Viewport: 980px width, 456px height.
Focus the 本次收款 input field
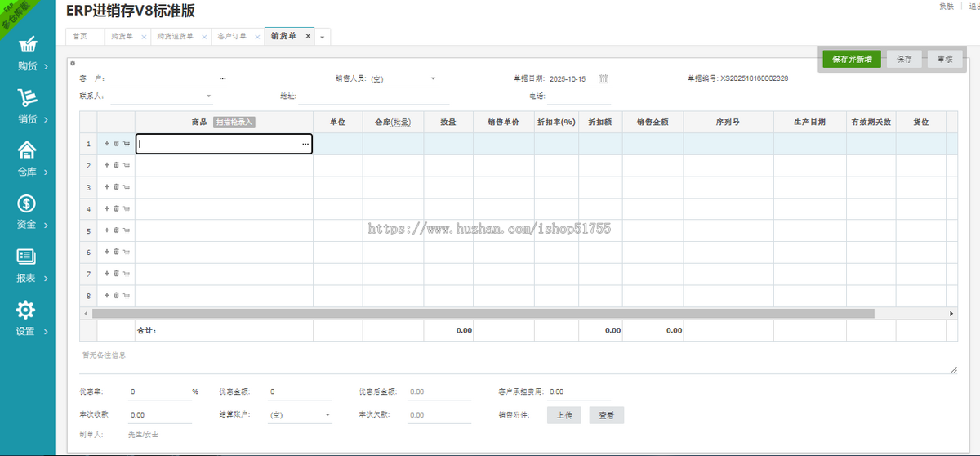pyautogui.click(x=159, y=415)
